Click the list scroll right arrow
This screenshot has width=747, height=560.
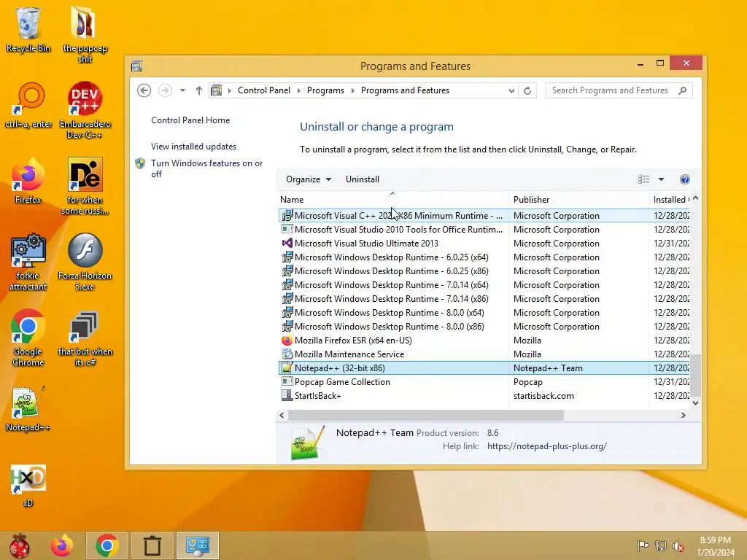[683, 415]
